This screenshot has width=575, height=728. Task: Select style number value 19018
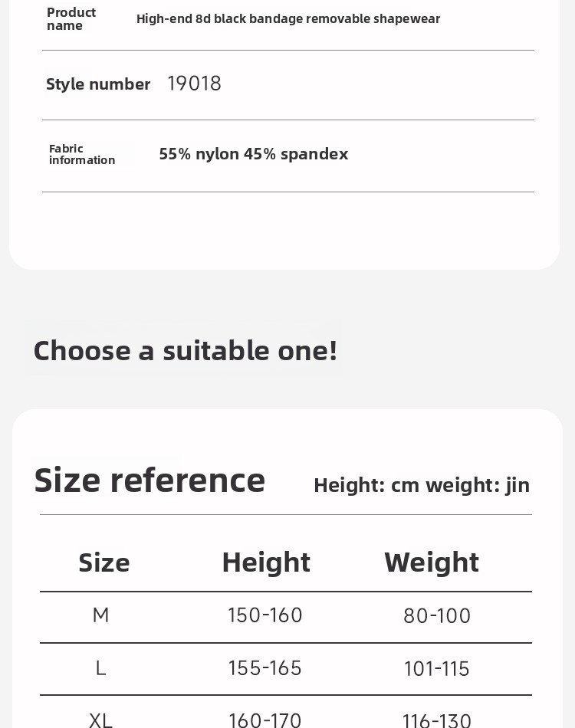194,83
